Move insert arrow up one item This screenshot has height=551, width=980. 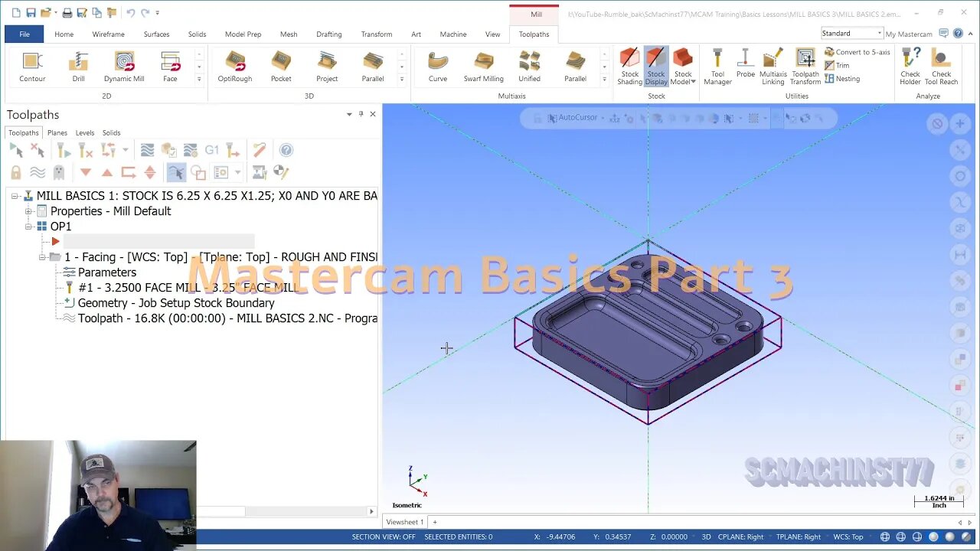pyautogui.click(x=107, y=172)
